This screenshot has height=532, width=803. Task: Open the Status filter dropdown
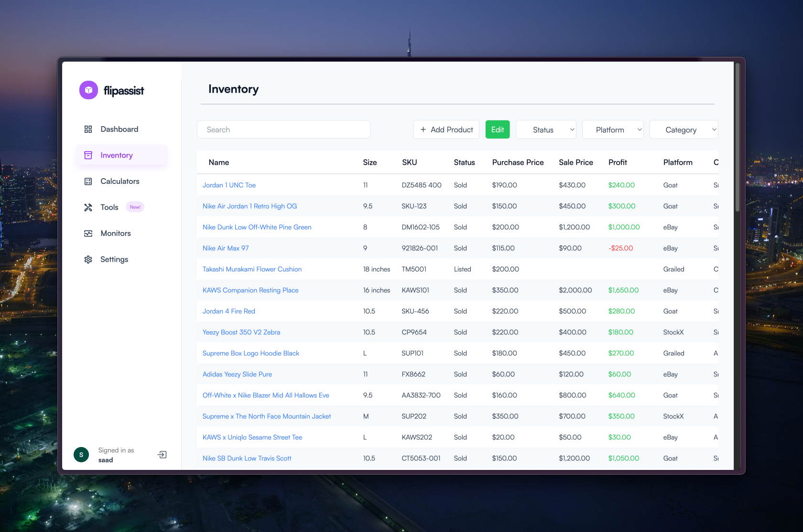click(x=546, y=129)
